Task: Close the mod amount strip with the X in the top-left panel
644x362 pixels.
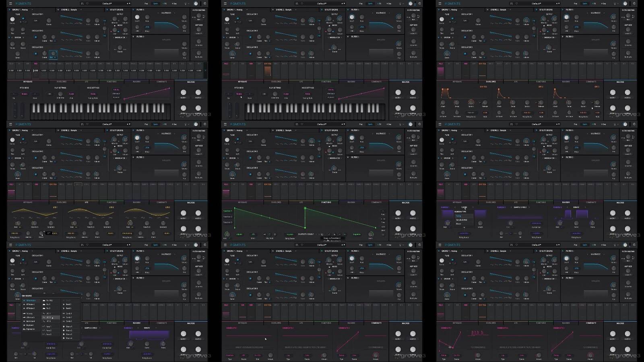Action: click(x=205, y=70)
